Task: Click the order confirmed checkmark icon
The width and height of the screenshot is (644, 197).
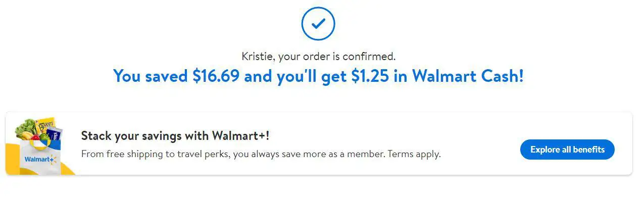Action: pyautogui.click(x=318, y=23)
